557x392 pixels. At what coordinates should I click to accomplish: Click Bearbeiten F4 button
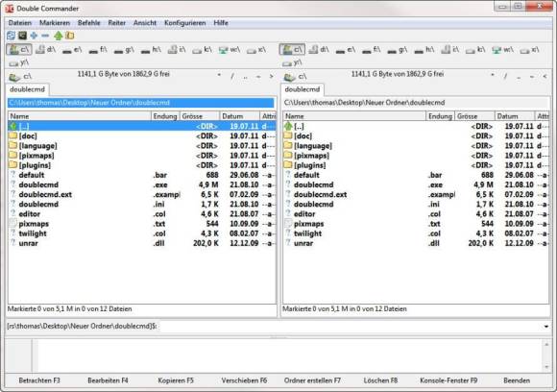tap(108, 380)
